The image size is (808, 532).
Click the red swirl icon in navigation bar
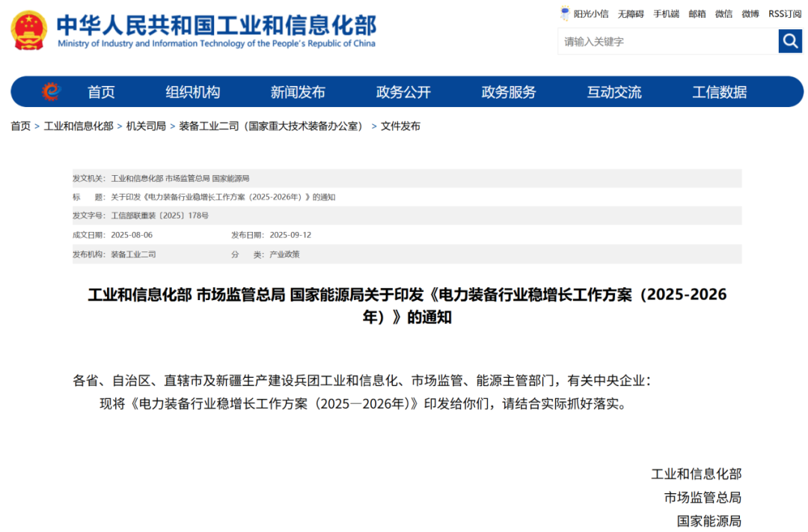51,92
